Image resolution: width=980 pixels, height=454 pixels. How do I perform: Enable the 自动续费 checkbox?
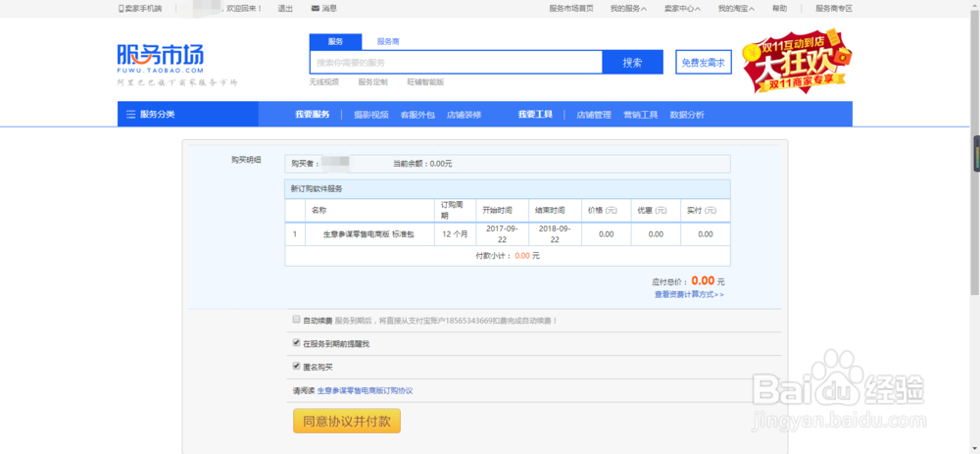(297, 320)
